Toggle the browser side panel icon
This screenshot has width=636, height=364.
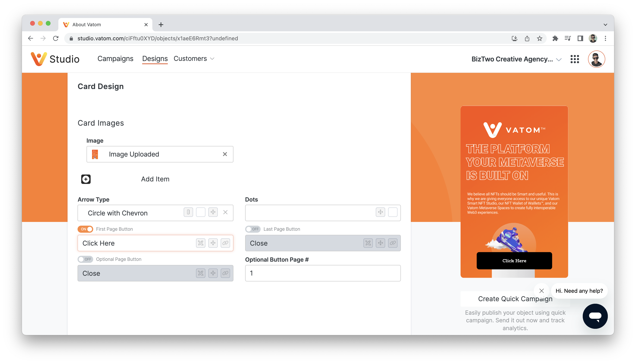[580, 39]
